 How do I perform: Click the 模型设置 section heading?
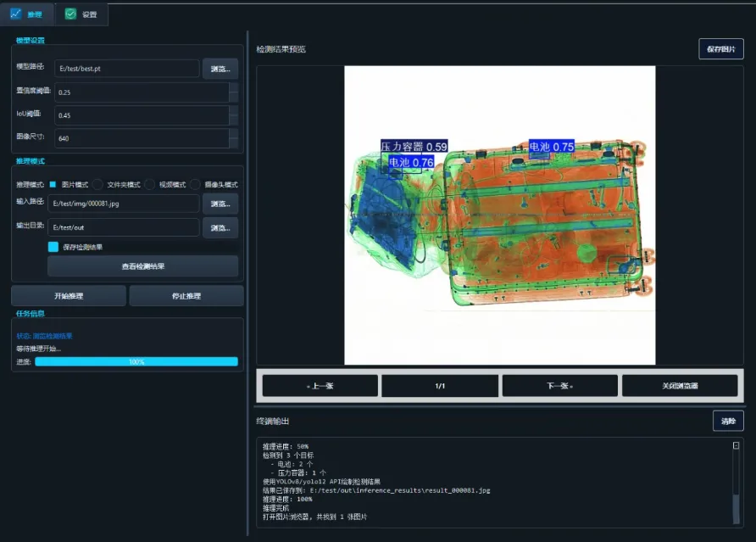pyautogui.click(x=30, y=41)
